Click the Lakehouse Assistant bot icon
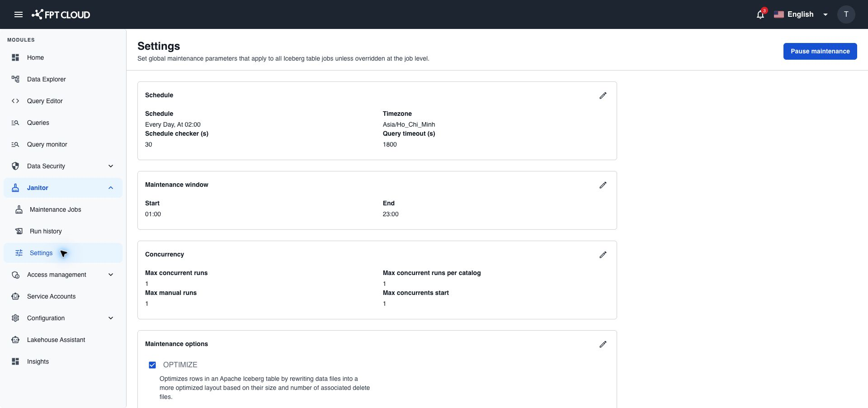 click(15, 340)
